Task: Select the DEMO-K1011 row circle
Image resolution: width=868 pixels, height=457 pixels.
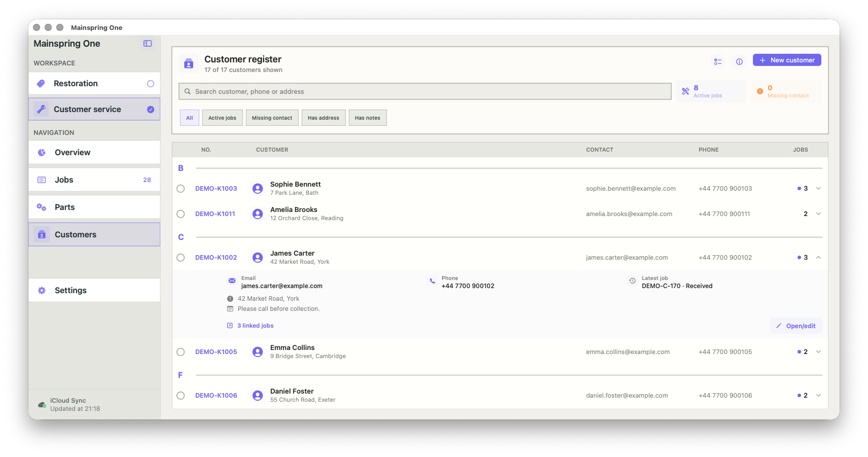Action: tap(180, 214)
